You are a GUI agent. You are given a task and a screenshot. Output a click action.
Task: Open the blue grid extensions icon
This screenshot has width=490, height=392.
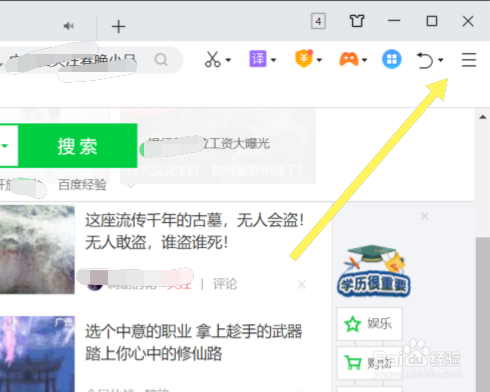(x=392, y=59)
